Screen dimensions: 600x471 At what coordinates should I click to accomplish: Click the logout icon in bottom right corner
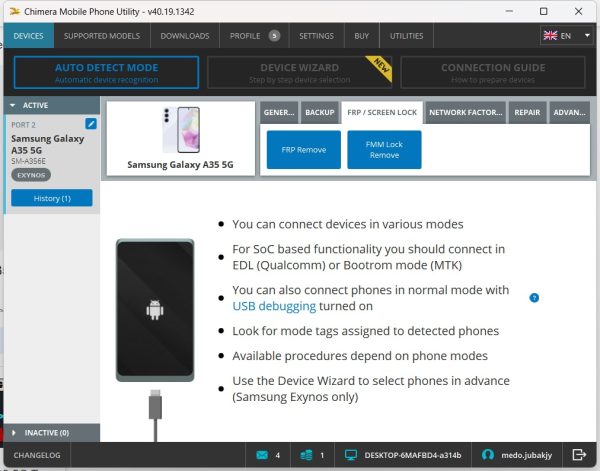tap(579, 455)
